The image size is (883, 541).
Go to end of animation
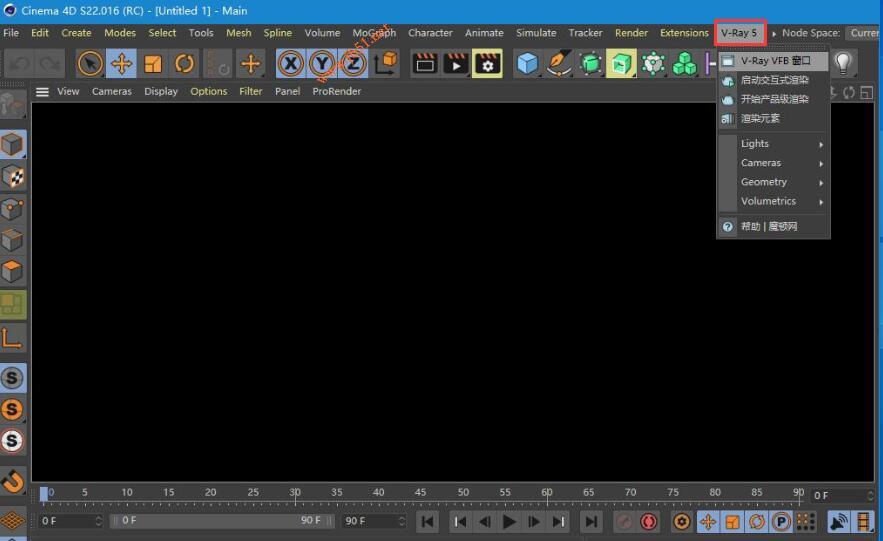click(591, 522)
